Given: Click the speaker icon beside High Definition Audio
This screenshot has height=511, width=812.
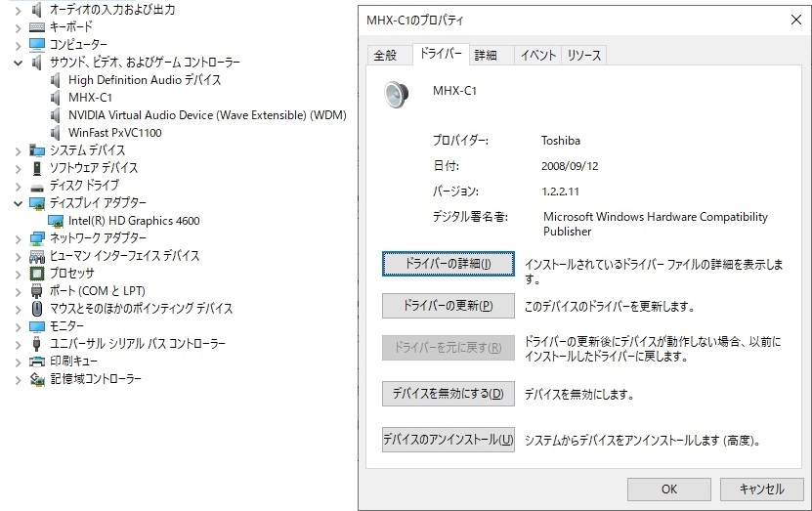Looking at the screenshot, I should click(x=55, y=80).
